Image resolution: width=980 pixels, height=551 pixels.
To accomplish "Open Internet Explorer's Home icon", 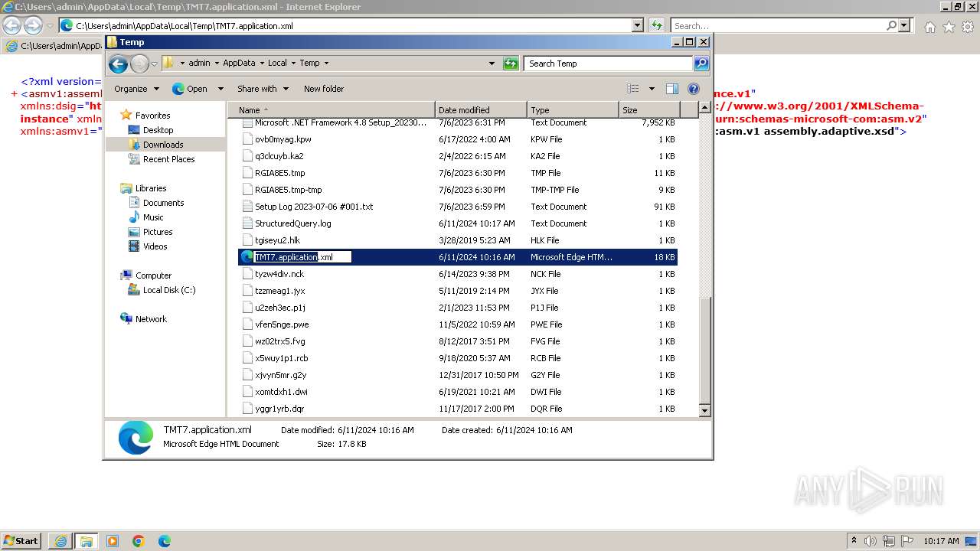I will 929,27.
